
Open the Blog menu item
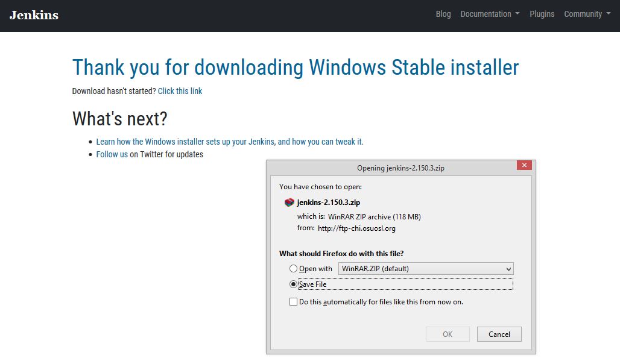tap(443, 14)
